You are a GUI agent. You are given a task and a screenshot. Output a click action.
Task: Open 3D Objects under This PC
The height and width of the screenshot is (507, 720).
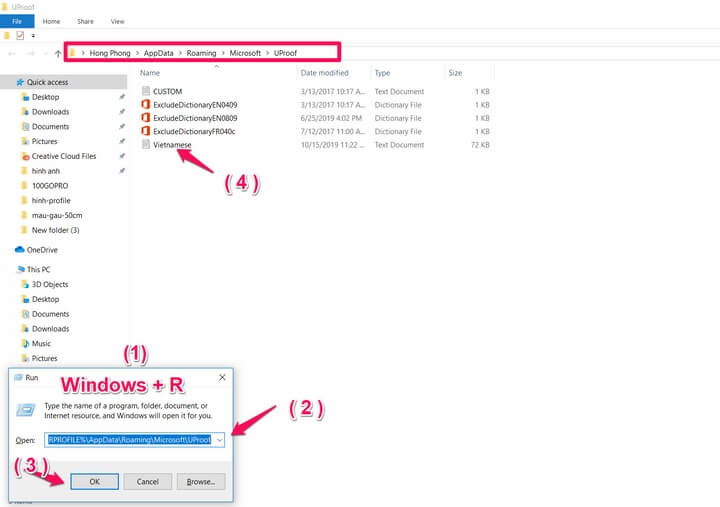coord(50,284)
